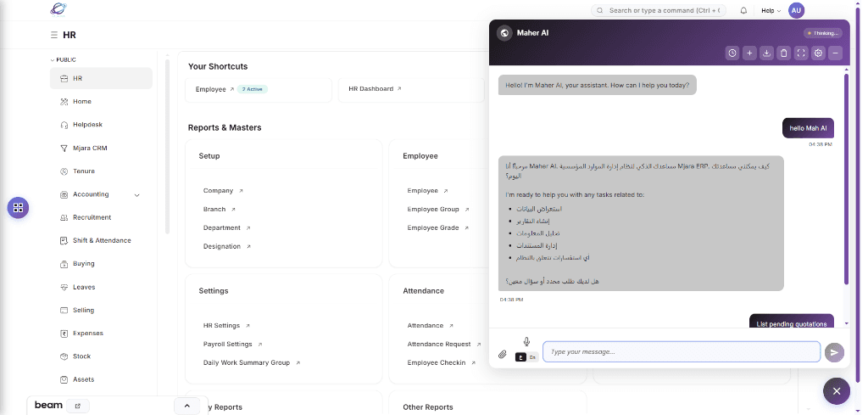Open the AU user avatar menu

click(x=796, y=10)
